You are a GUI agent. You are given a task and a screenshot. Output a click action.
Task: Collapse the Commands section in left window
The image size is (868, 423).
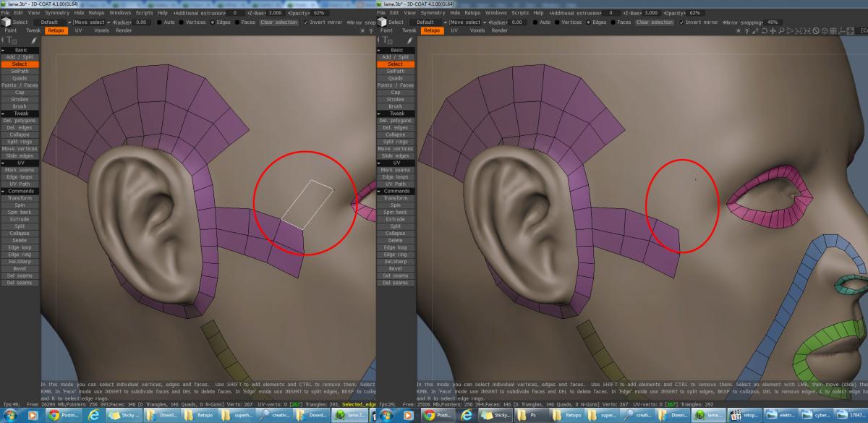(20, 191)
